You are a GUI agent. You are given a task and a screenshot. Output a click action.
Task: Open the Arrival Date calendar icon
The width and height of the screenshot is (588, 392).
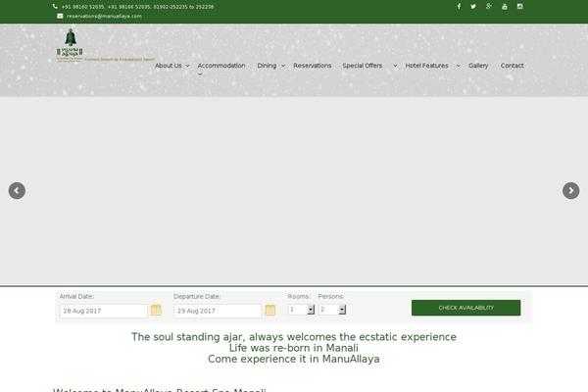coord(156,310)
